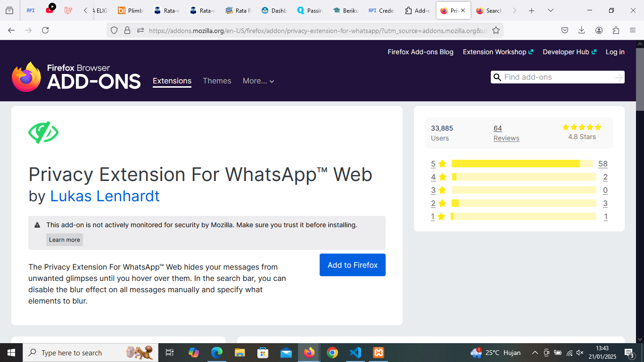Click the 5-star rating bar
The image size is (644, 362).
click(522, 164)
